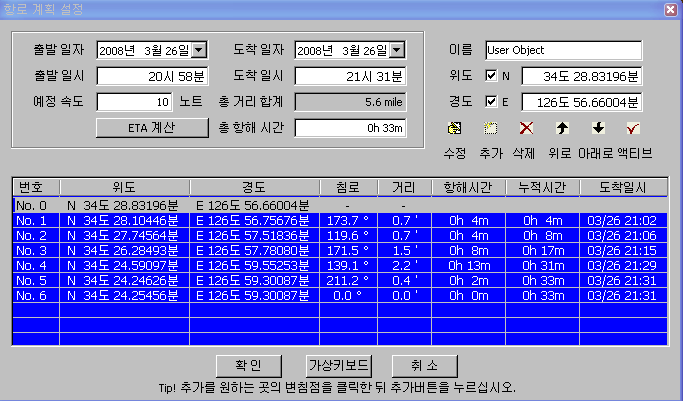The image size is (683, 401).
Task: Click the 번호 column header
Action: (x=36, y=187)
